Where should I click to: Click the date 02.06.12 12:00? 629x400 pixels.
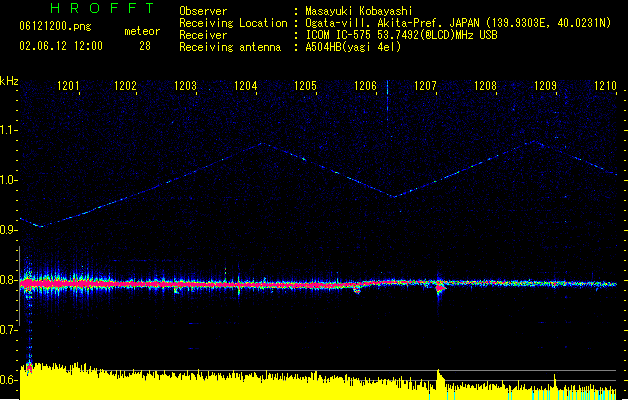point(61,46)
